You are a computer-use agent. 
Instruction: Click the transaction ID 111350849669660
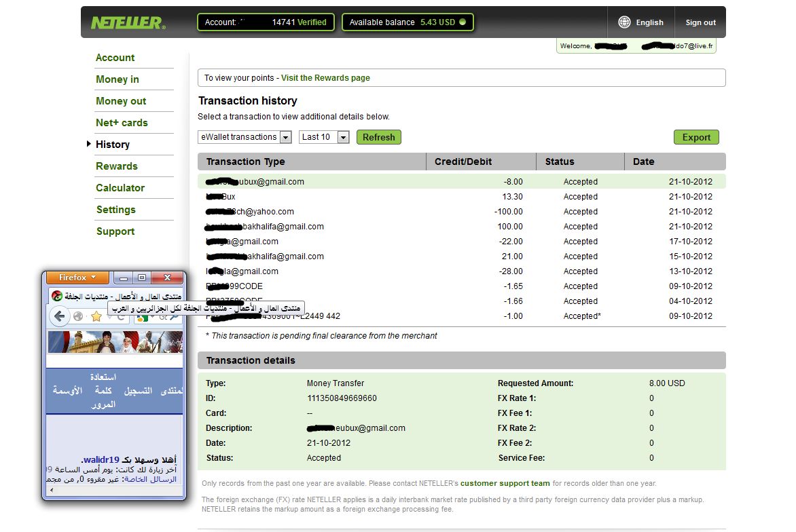(x=342, y=398)
